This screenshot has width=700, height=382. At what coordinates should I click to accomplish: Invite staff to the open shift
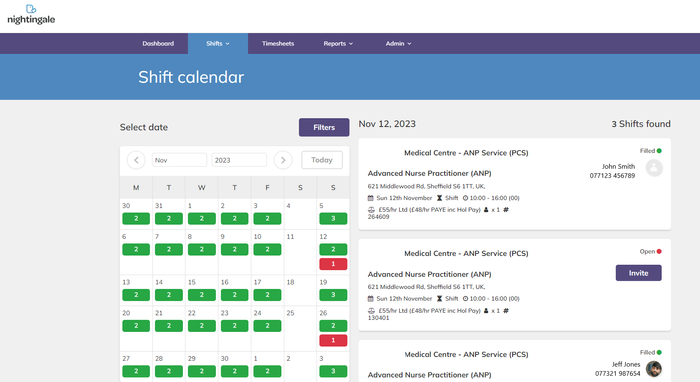pyautogui.click(x=638, y=273)
